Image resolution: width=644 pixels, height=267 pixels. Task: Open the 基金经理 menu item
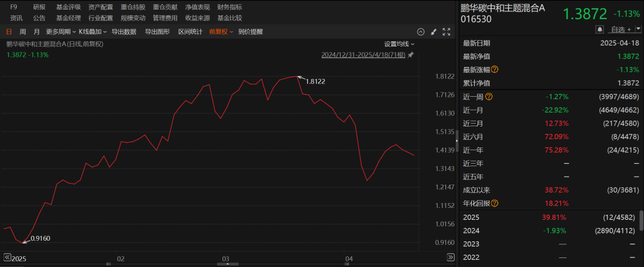point(67,18)
